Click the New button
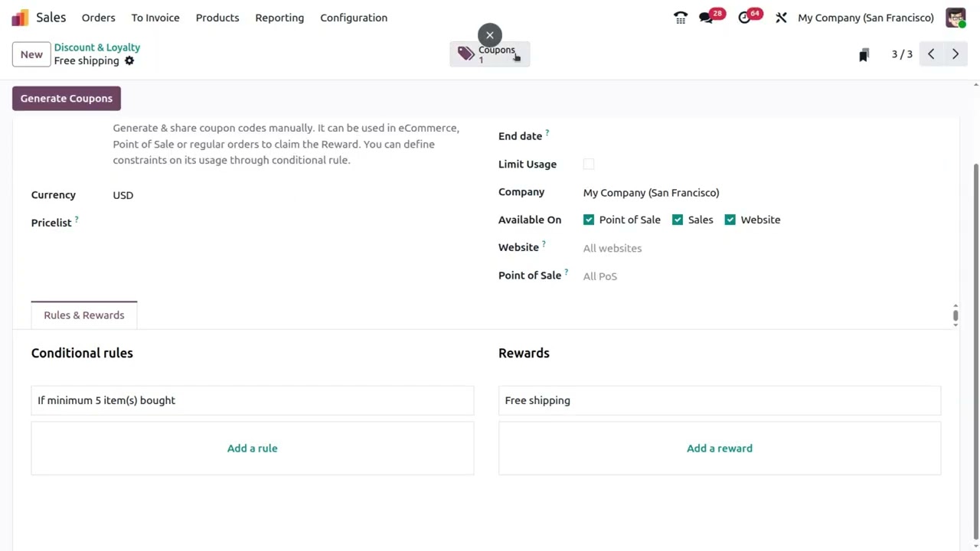The image size is (980, 551). pos(31,54)
